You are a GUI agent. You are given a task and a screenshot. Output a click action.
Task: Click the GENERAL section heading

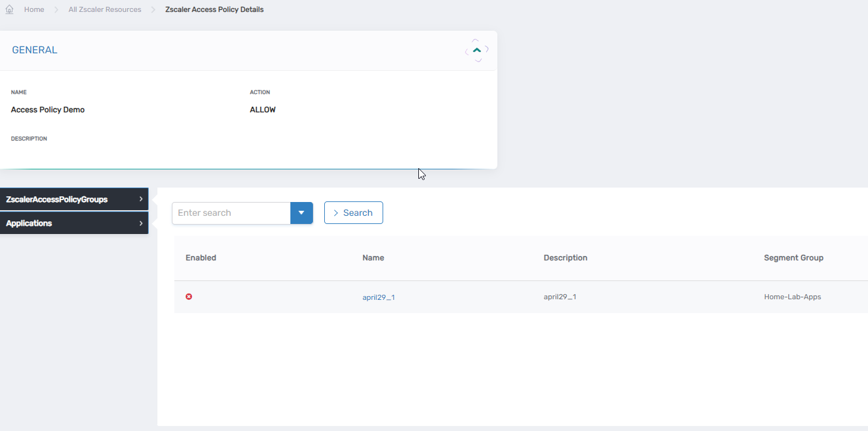[34, 50]
